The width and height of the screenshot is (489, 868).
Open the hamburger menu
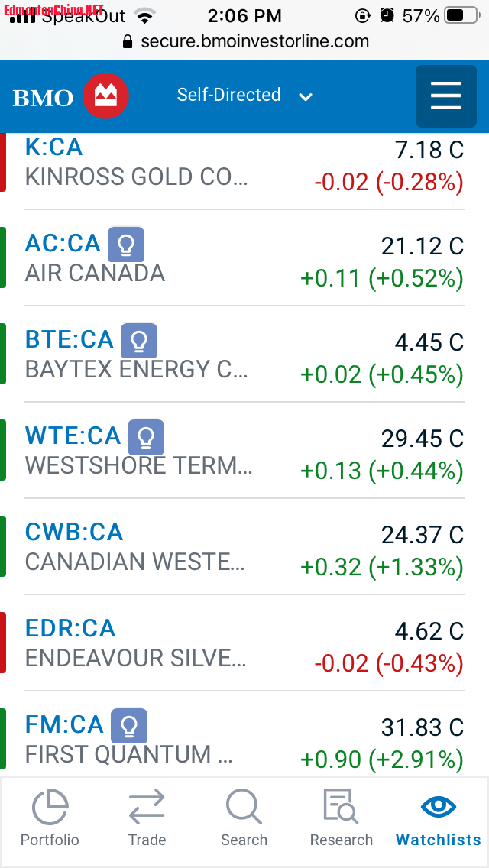coord(445,96)
